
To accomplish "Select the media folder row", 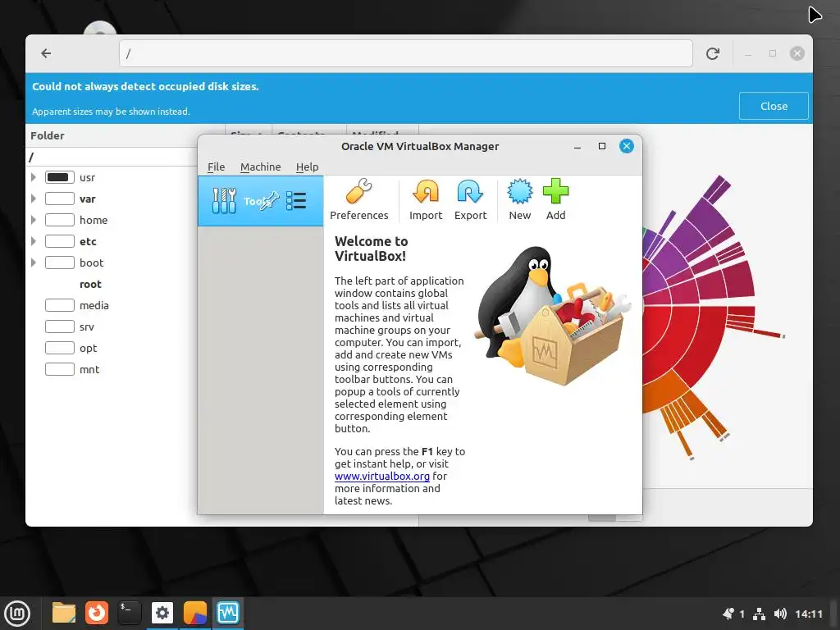I will point(112,305).
